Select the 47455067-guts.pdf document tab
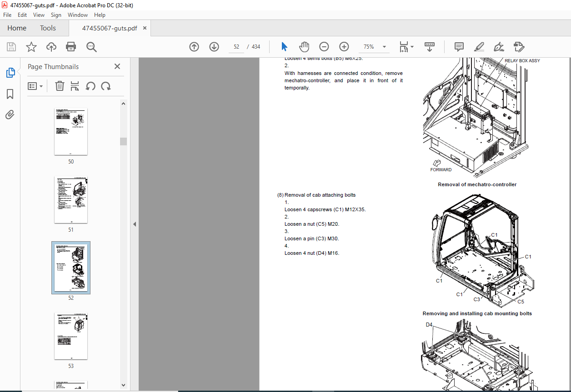571x392 pixels. click(109, 28)
